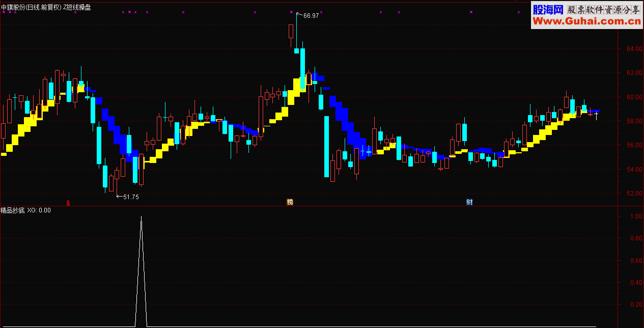Click the 精品抄底 sub-indicator label
644x328 pixels.
13,210
